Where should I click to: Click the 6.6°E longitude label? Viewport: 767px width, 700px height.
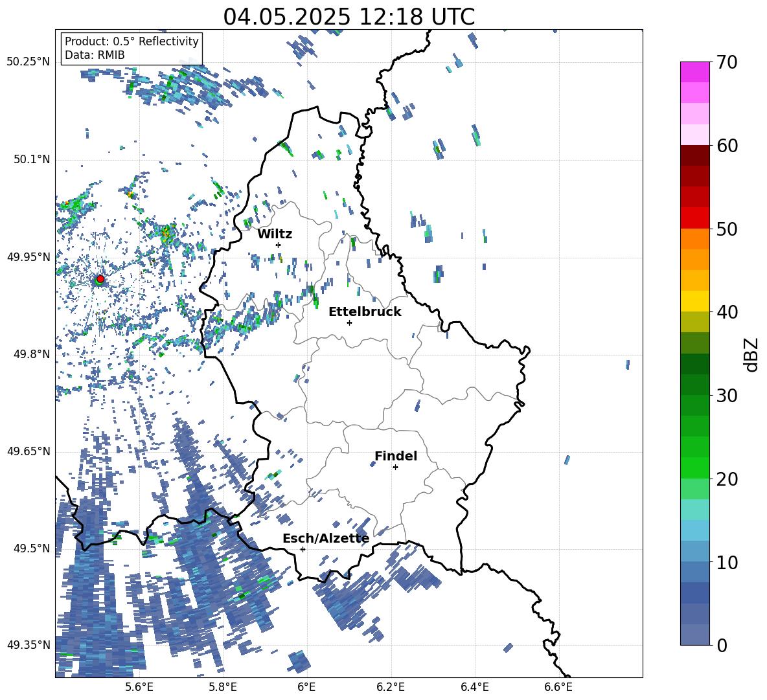(x=558, y=687)
